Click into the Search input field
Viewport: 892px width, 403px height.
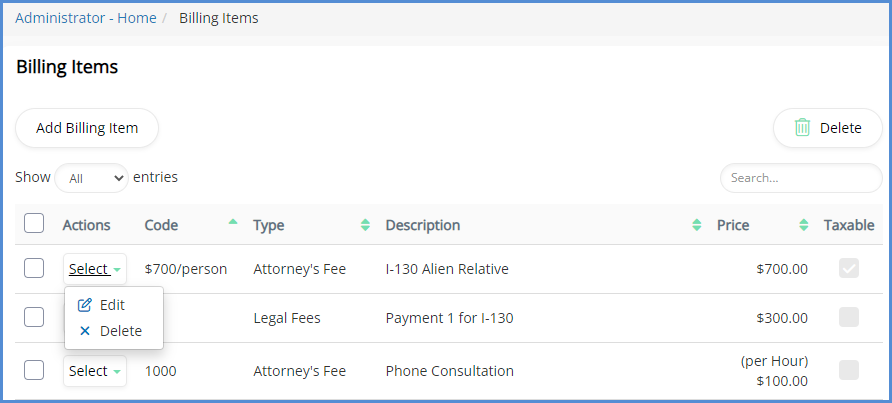800,178
